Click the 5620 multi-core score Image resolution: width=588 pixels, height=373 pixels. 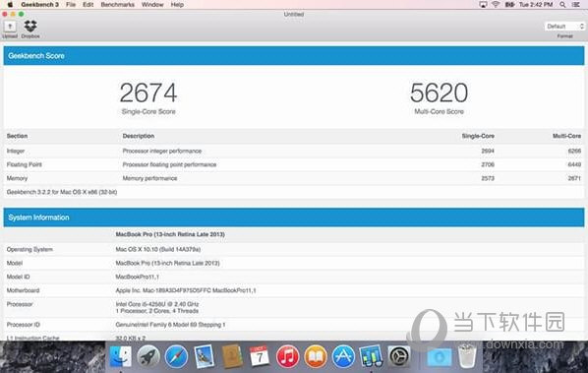coord(439,93)
